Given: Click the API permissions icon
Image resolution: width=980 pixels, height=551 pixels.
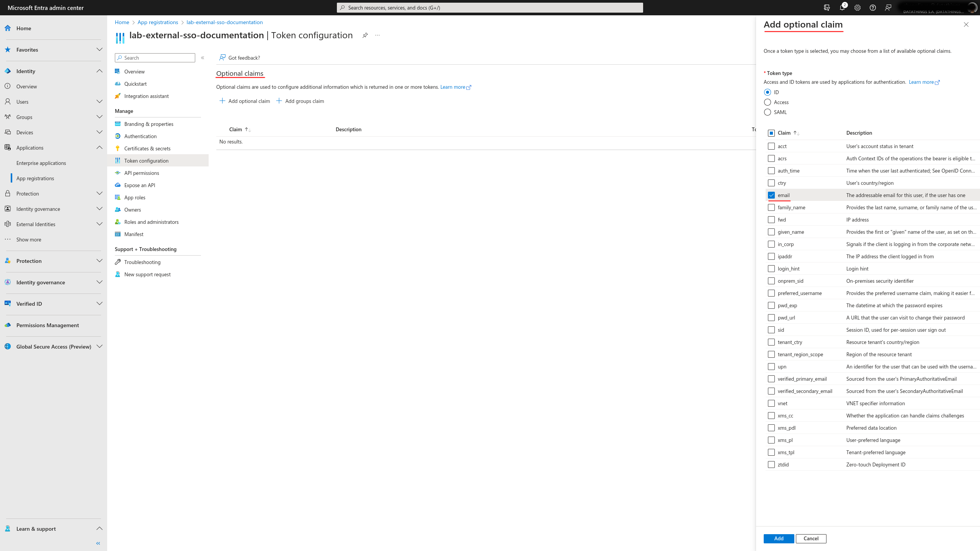Looking at the screenshot, I should point(118,173).
